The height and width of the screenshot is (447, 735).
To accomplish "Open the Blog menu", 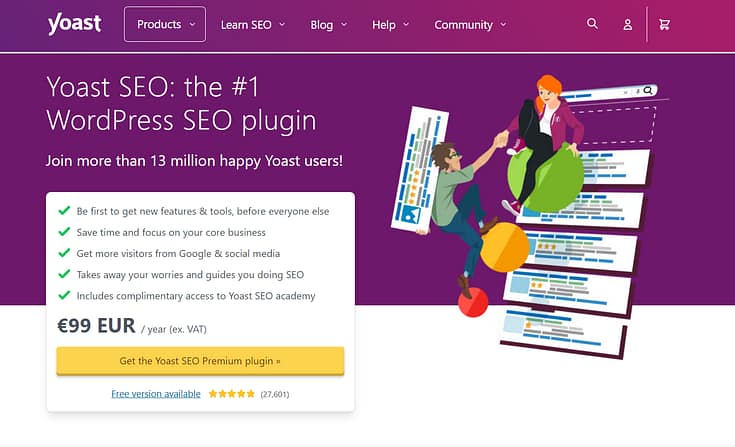I will (x=329, y=24).
